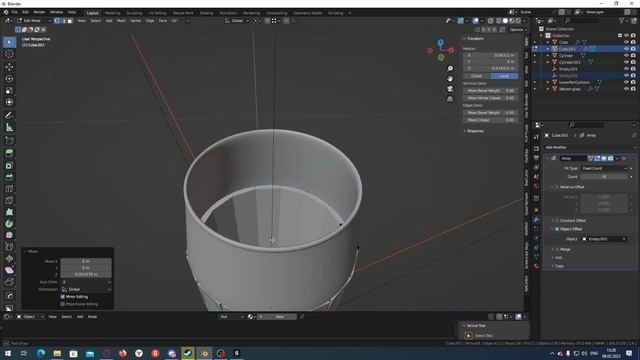The height and width of the screenshot is (360, 640).
Task: Select the Rotate tool
Action: tap(9, 78)
